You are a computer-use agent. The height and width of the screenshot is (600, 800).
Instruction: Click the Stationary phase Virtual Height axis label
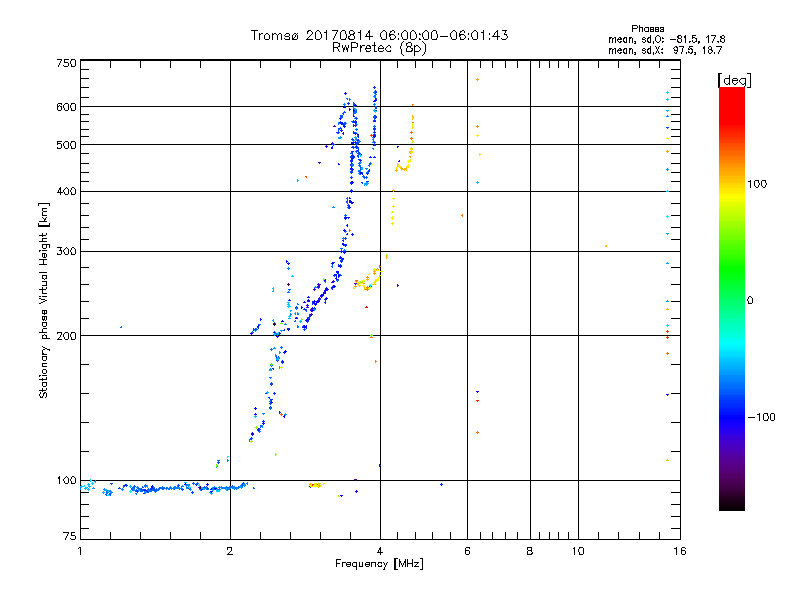click(x=44, y=301)
